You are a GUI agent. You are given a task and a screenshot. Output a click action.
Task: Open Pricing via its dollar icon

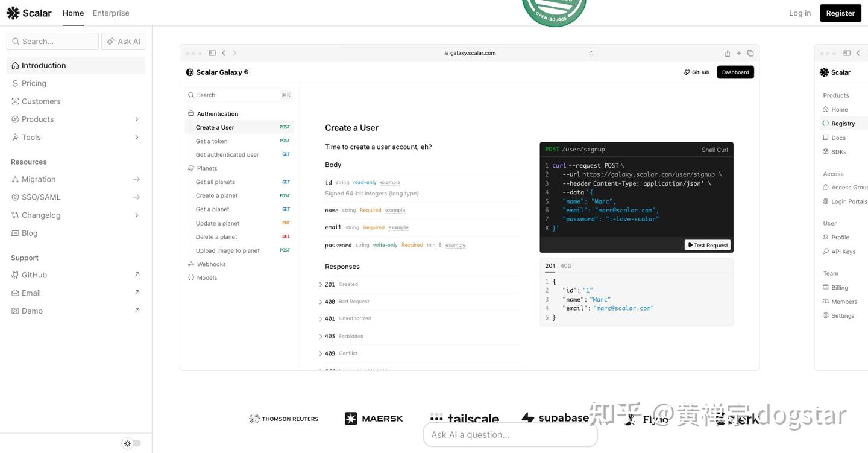click(x=15, y=83)
